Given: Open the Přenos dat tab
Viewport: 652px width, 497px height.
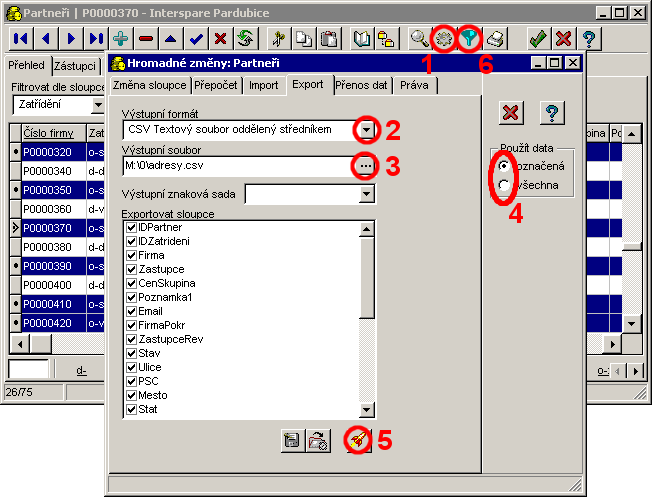Looking at the screenshot, I should tap(361, 85).
